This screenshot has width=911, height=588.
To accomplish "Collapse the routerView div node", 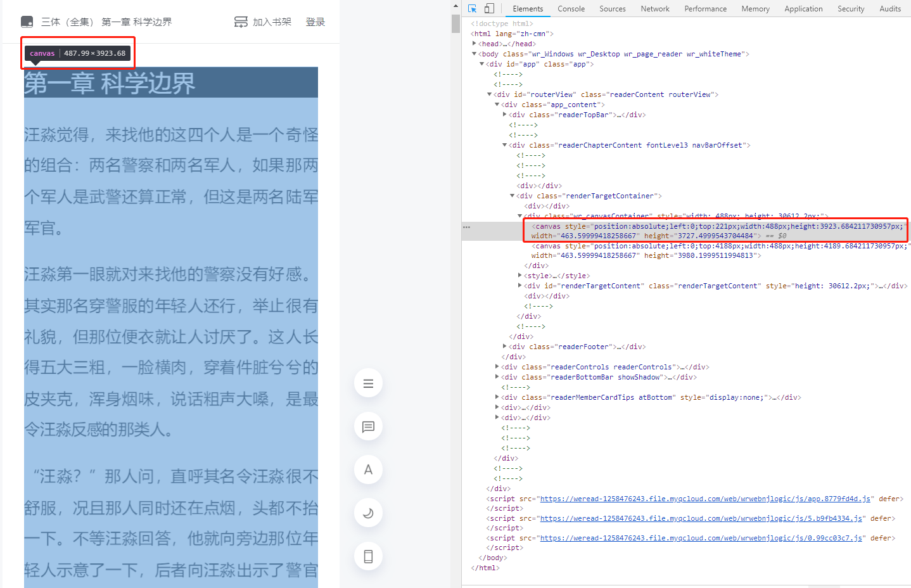I will pos(490,94).
